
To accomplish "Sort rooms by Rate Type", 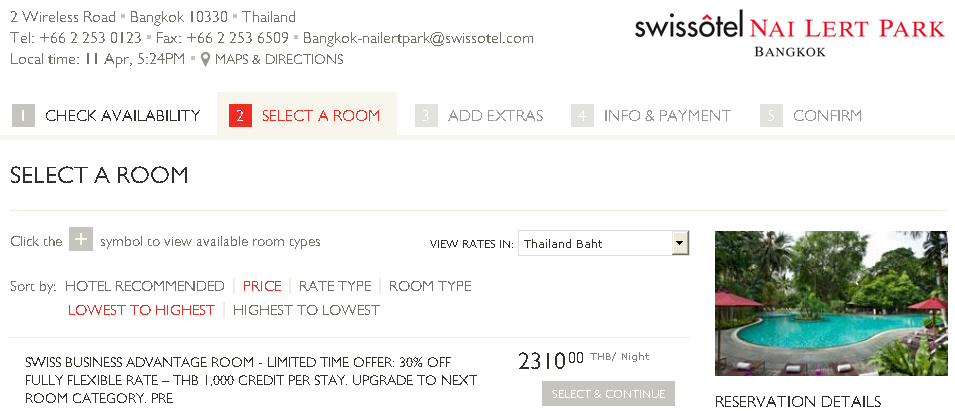I will coord(335,286).
